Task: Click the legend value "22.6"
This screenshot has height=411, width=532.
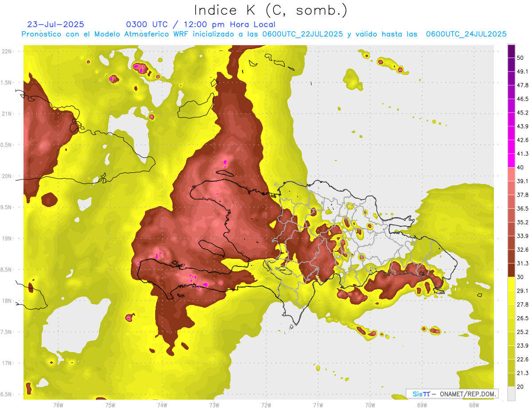Action: [523, 360]
